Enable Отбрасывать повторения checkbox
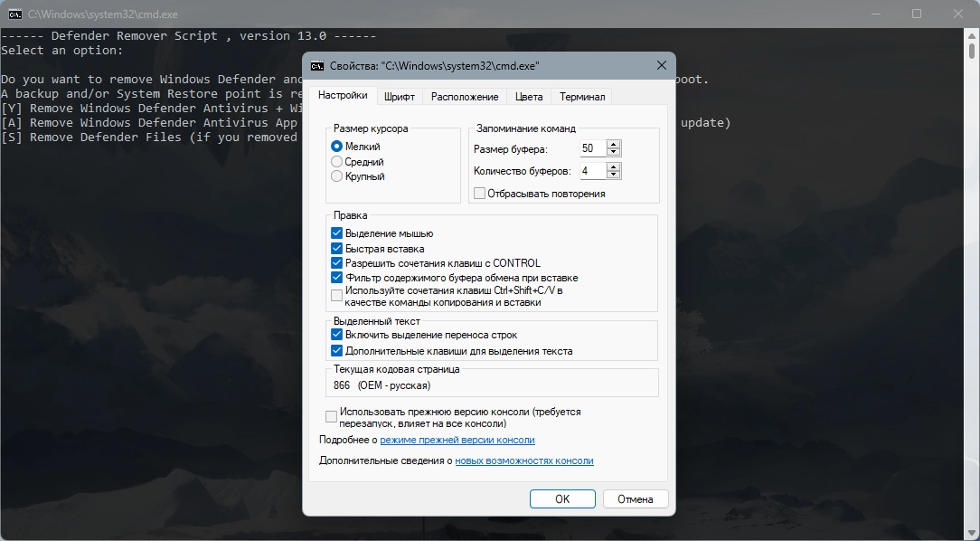The height and width of the screenshot is (541, 980). pos(479,194)
